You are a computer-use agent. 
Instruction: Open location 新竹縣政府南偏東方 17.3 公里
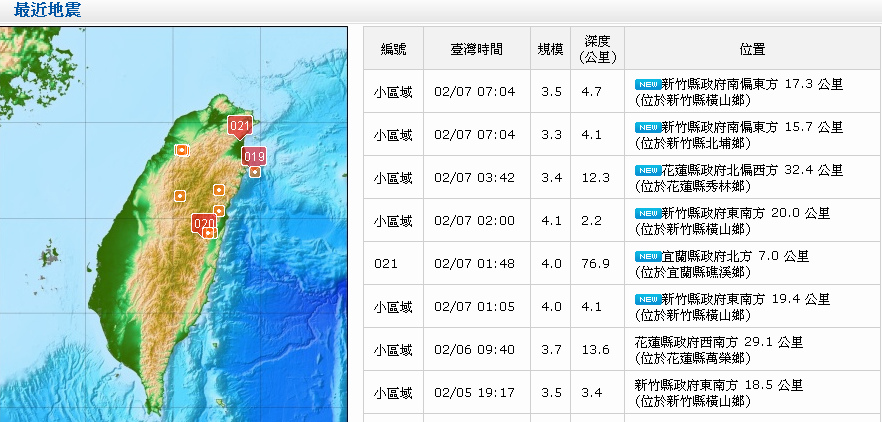(752, 84)
